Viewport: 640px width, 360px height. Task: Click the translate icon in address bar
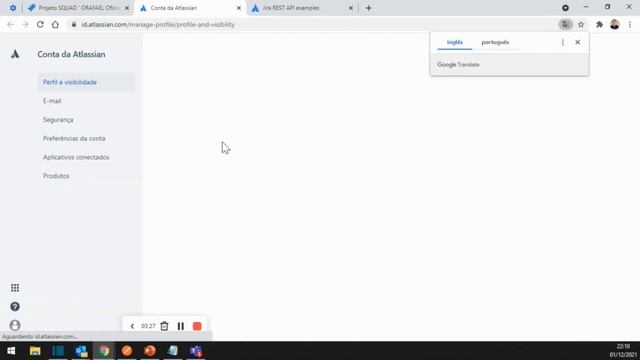[565, 24]
